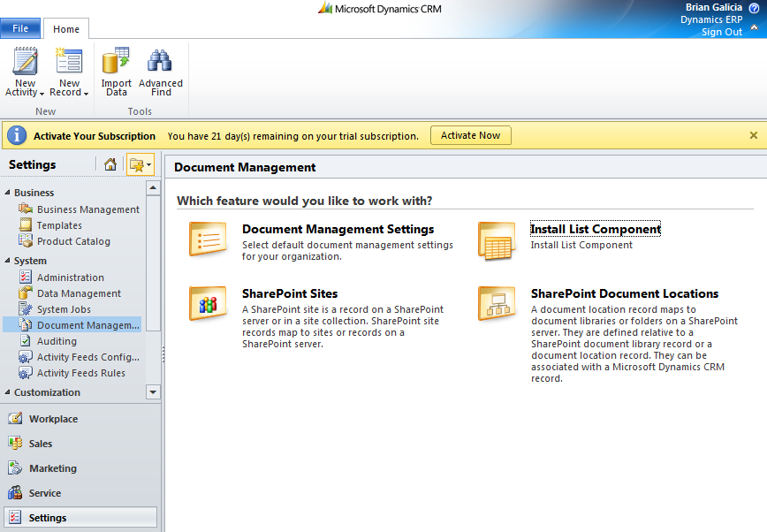The width and height of the screenshot is (767, 532).
Task: Open the SharePoint Sites icon
Action: pyautogui.click(x=208, y=303)
